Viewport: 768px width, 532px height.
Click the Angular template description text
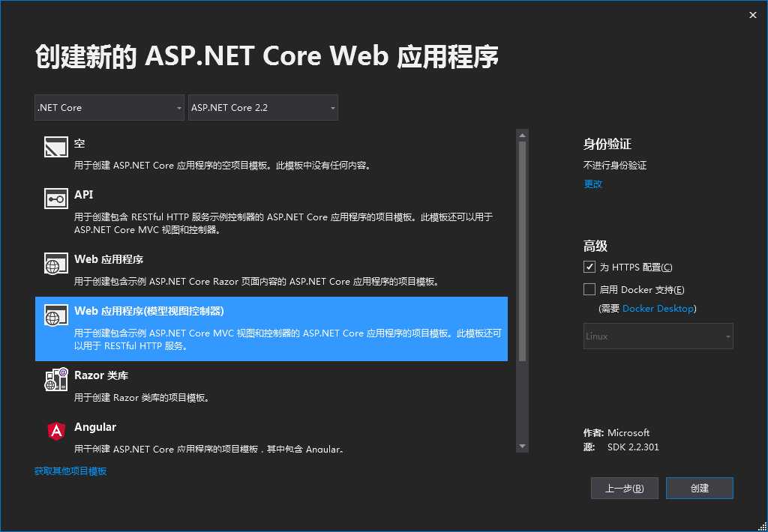pyautogui.click(x=209, y=449)
